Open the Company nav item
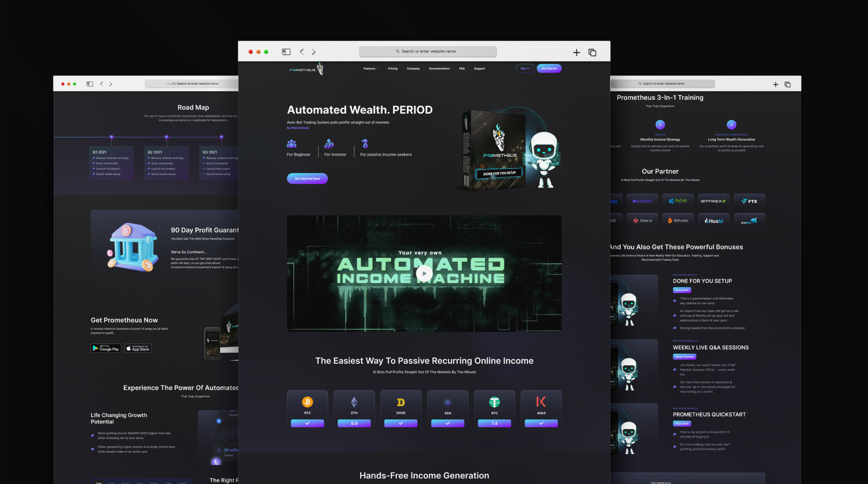The height and width of the screenshot is (484, 868). point(413,69)
